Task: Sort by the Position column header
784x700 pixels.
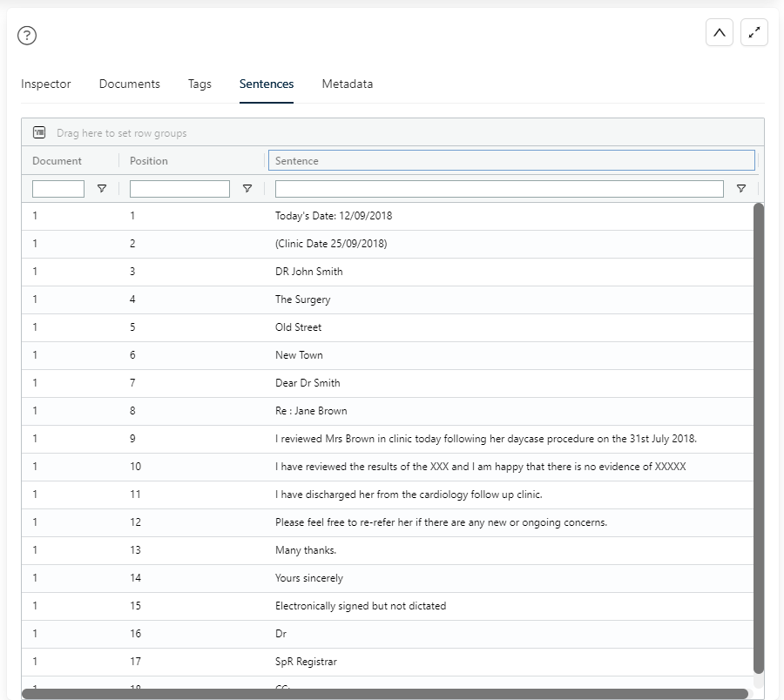Action: 149,161
